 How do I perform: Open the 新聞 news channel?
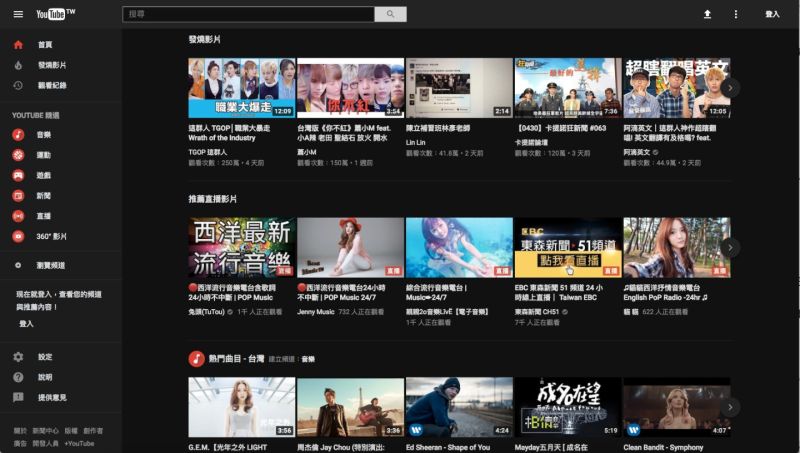click(x=61, y=195)
